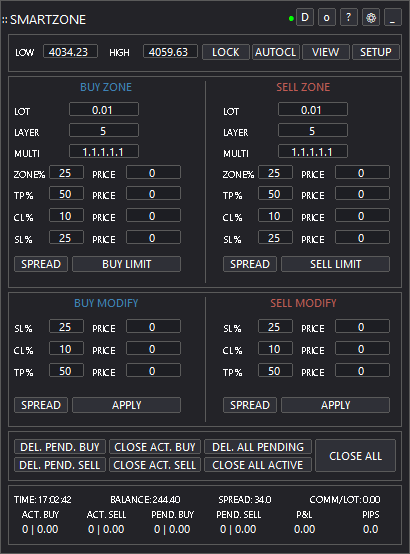This screenshot has height=554, width=410.
Task: Click the SPREAD: 34.0 status text
Action: tap(245, 499)
